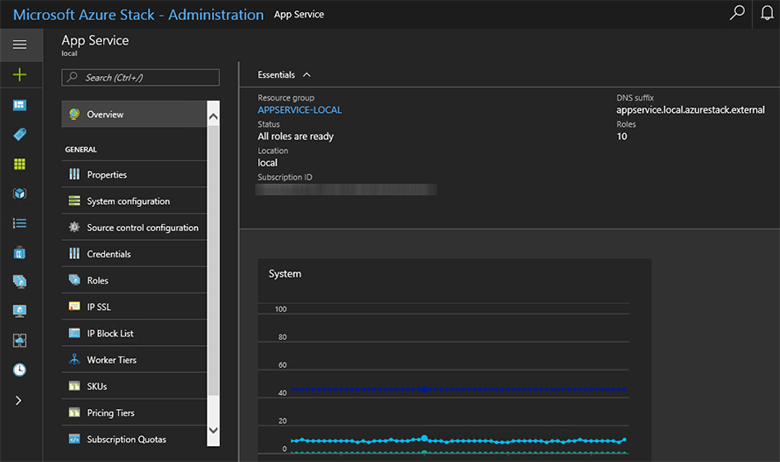The image size is (780, 462).
Task: Click the menu scrollbar down arrow
Action: (213, 430)
